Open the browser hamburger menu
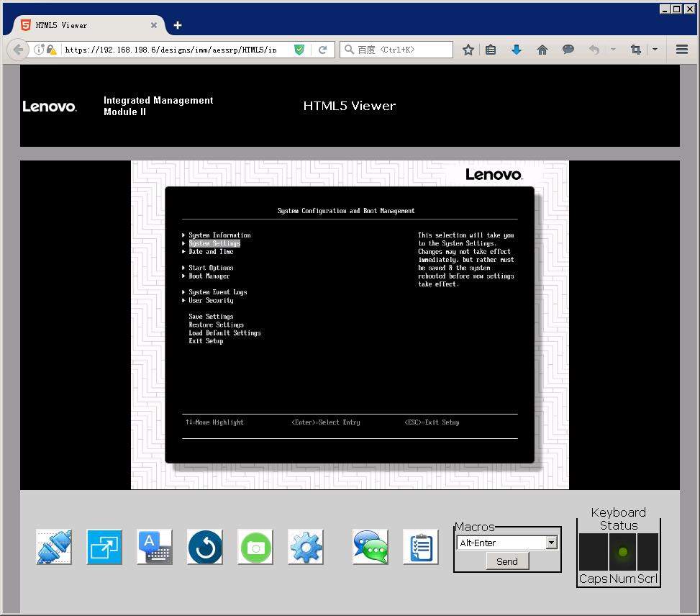The width and height of the screenshot is (700, 616). (x=682, y=50)
